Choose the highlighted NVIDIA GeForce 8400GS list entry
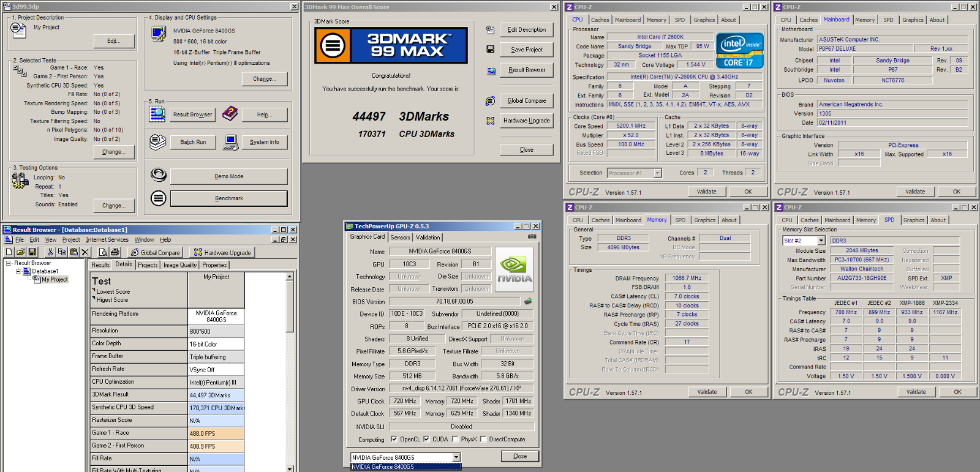This screenshot has height=472, width=980. pyautogui.click(x=405, y=467)
